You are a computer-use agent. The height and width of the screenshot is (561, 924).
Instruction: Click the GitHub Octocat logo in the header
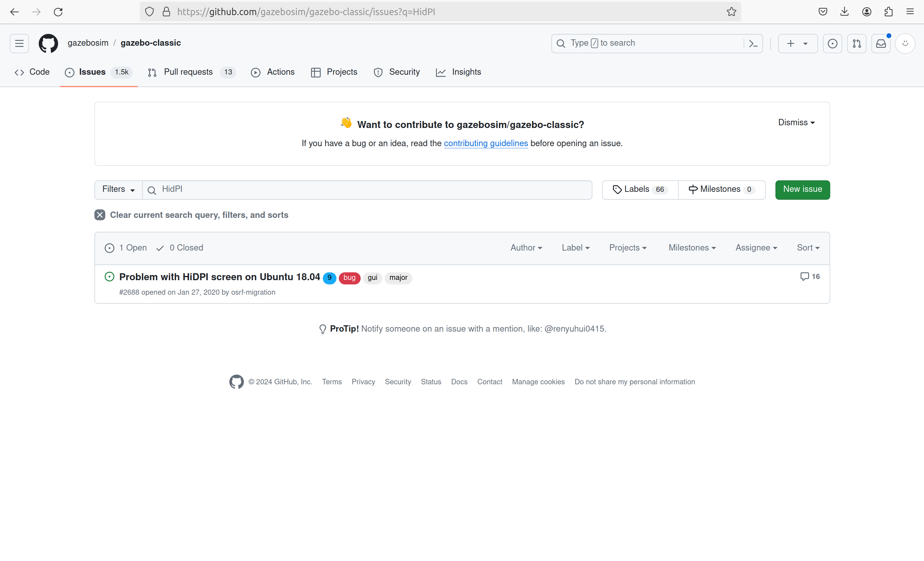[48, 43]
